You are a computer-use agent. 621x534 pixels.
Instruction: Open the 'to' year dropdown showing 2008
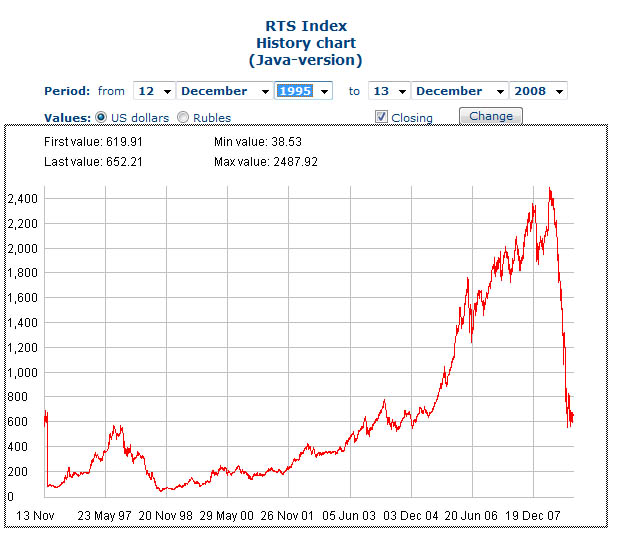538,91
